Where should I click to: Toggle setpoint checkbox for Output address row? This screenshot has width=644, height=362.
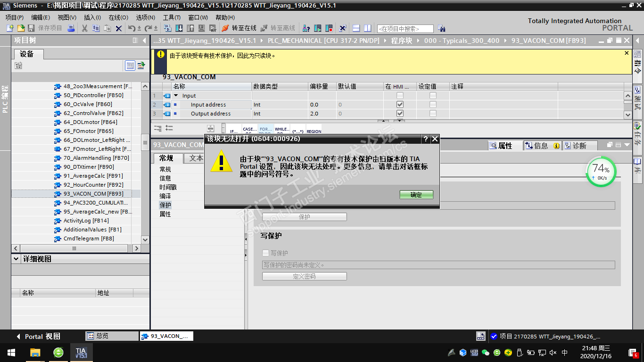point(433,114)
